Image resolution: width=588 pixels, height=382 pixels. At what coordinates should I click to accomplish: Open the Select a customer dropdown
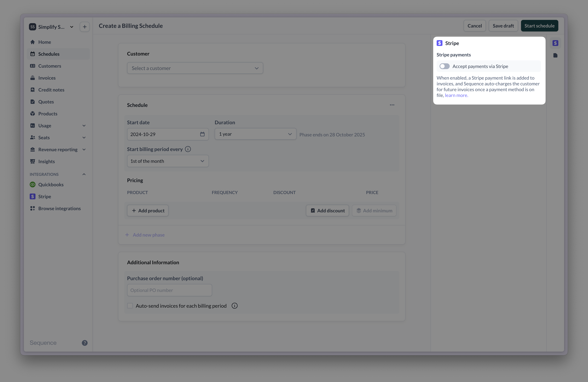click(x=195, y=68)
